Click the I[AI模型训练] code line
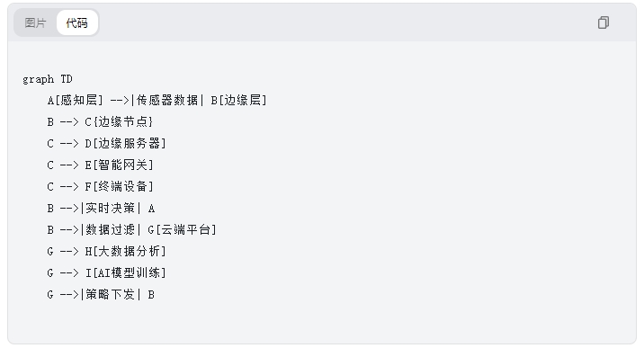This screenshot has width=644, height=348. pyautogui.click(x=106, y=272)
